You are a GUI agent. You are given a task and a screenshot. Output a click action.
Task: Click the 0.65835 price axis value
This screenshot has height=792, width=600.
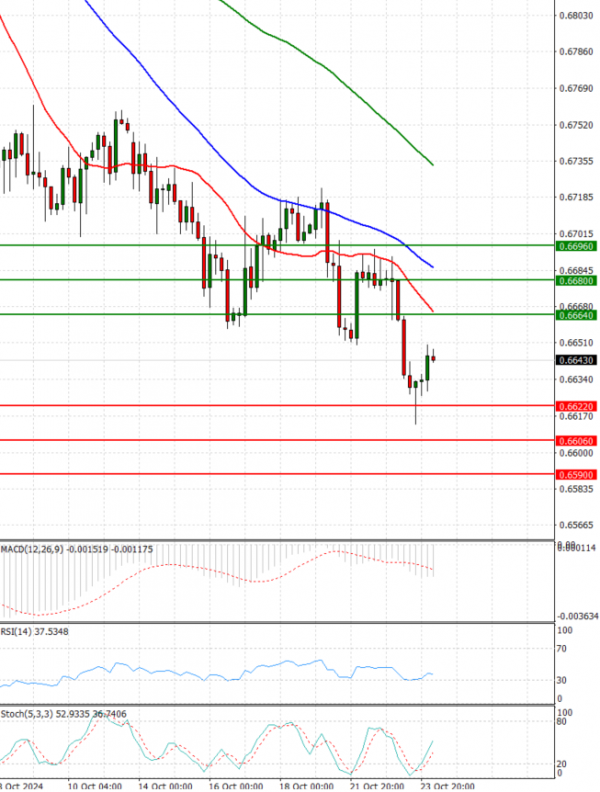tap(577, 489)
